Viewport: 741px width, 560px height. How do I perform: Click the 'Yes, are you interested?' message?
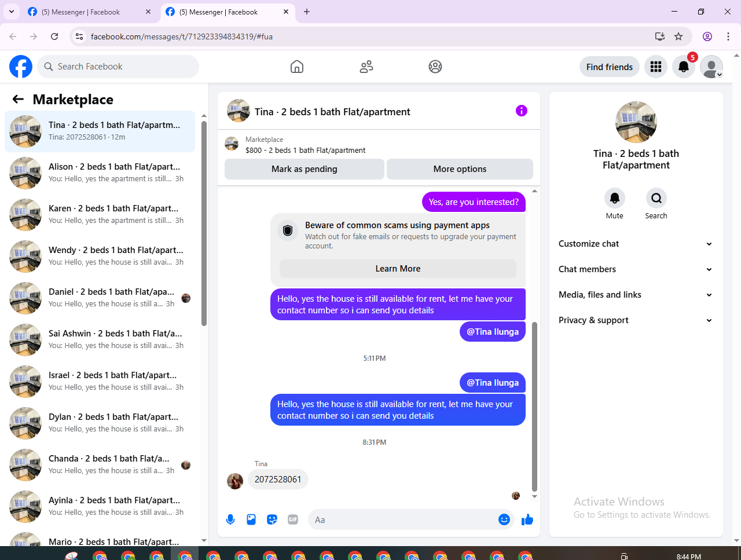click(x=474, y=202)
